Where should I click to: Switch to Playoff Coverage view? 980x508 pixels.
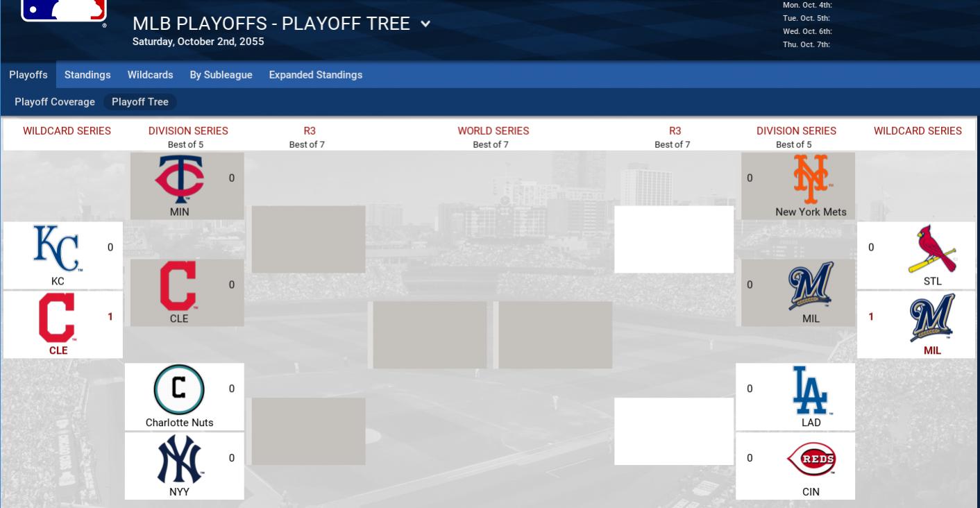click(x=55, y=102)
